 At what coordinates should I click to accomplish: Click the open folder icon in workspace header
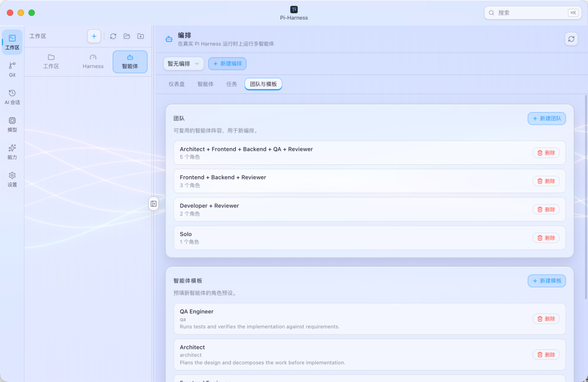pos(127,36)
